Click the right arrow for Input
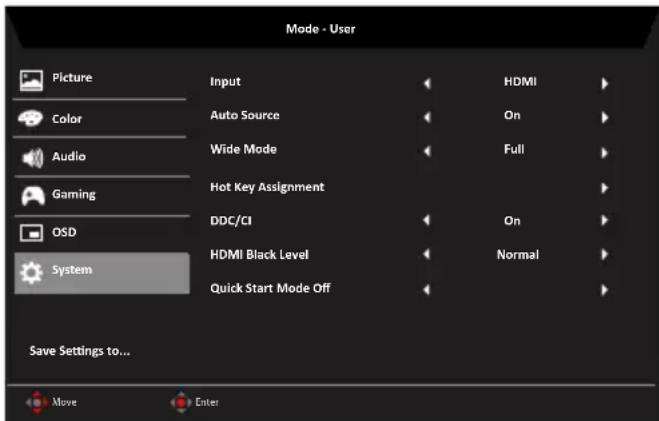 click(605, 84)
